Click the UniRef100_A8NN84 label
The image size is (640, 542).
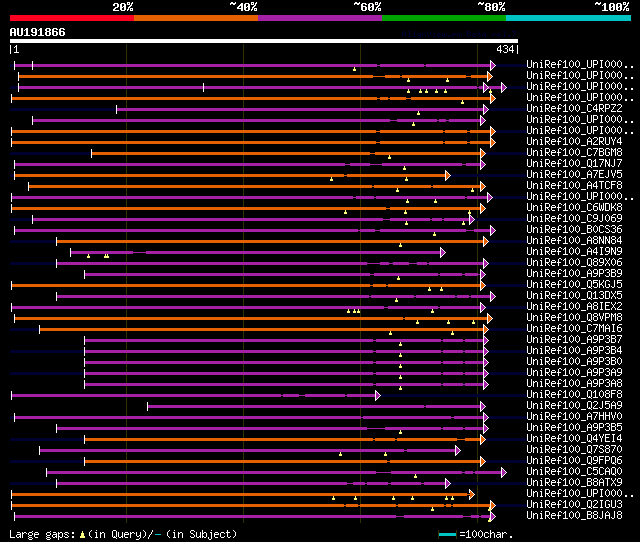tap(574, 241)
